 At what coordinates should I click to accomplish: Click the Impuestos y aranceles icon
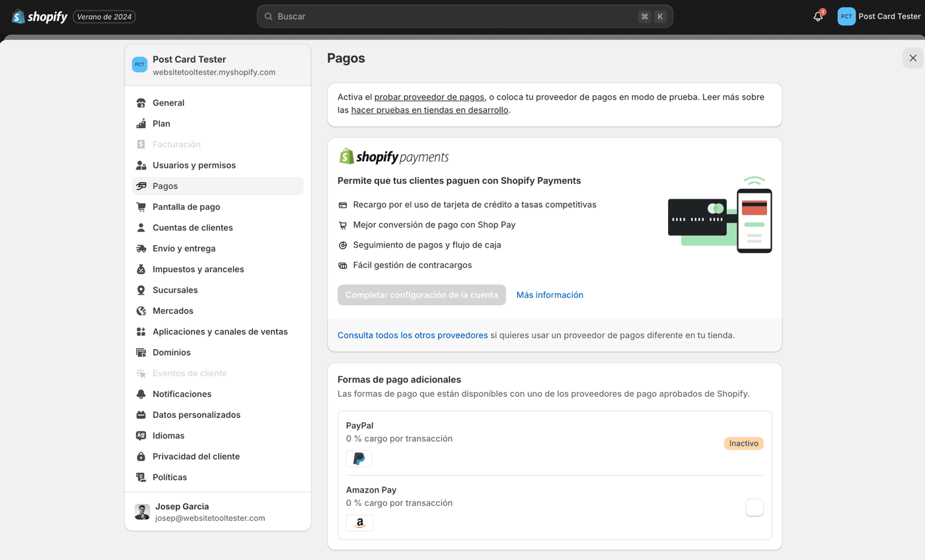[x=141, y=269]
